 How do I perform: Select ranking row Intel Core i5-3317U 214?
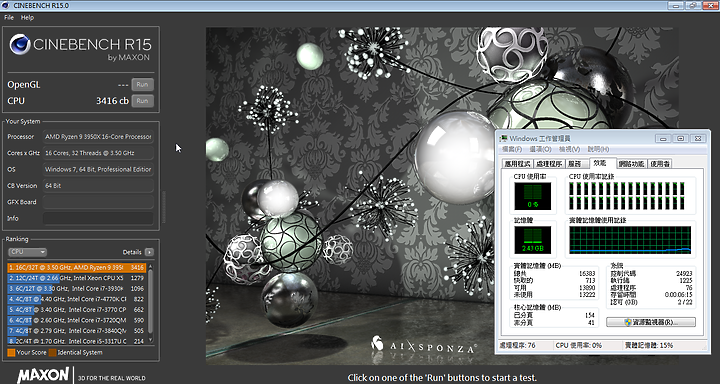(77, 341)
